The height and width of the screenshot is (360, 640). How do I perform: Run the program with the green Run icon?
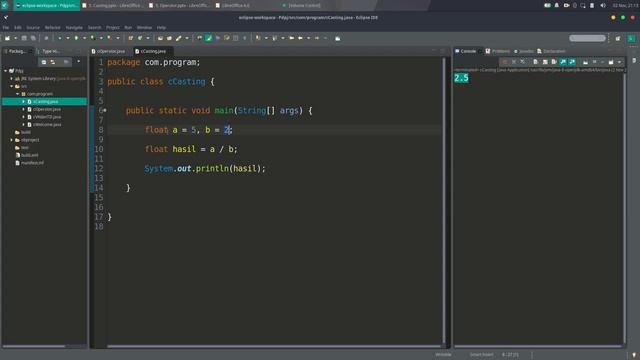coord(76,38)
